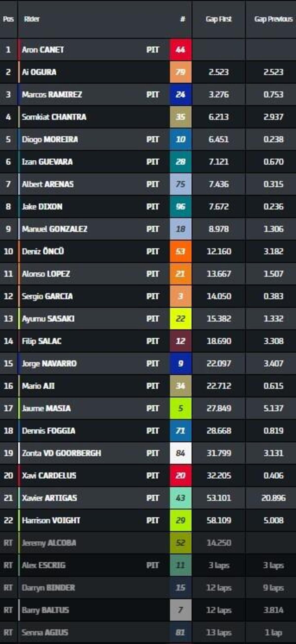Screen dimensions: 296x644
Task: Click rider name Deniz ÖNCÜ
Action: point(43,251)
